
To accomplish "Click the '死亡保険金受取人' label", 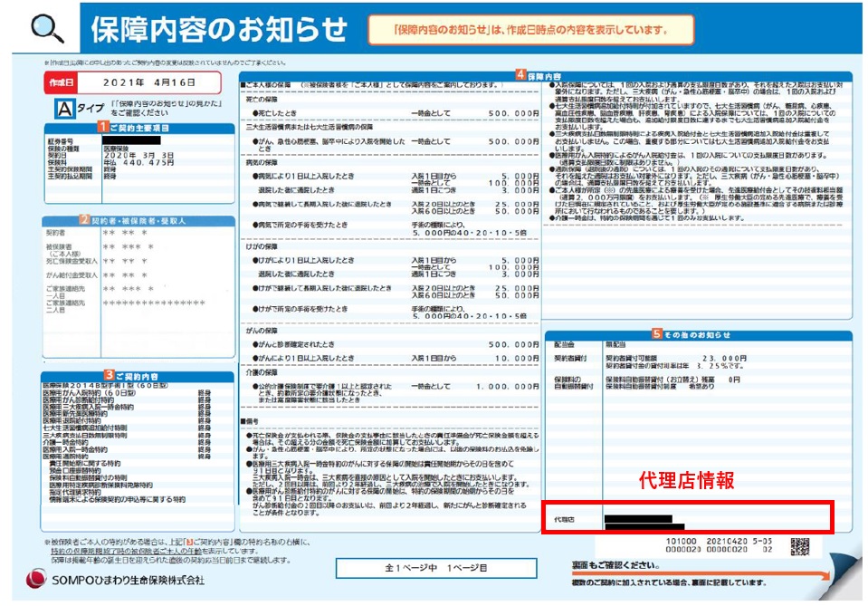I will (x=72, y=261).
